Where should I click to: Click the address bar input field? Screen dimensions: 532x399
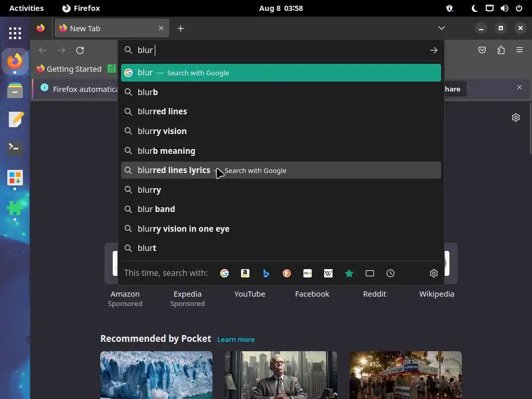pyautogui.click(x=282, y=50)
